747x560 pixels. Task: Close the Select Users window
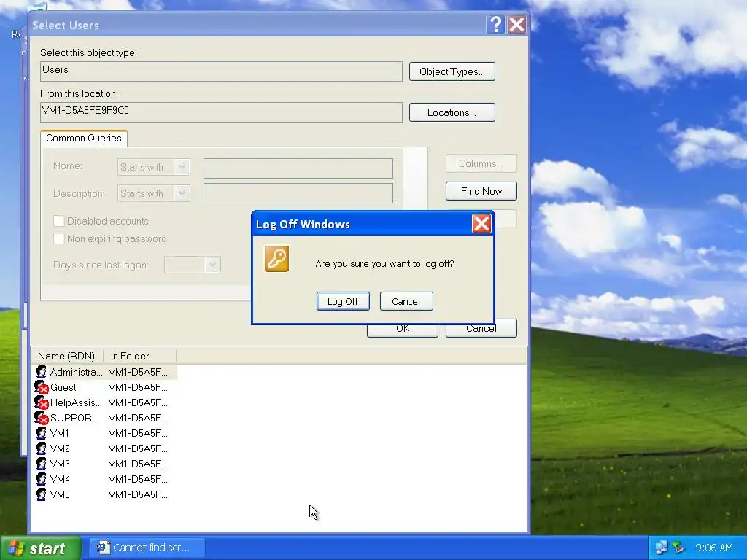516,24
